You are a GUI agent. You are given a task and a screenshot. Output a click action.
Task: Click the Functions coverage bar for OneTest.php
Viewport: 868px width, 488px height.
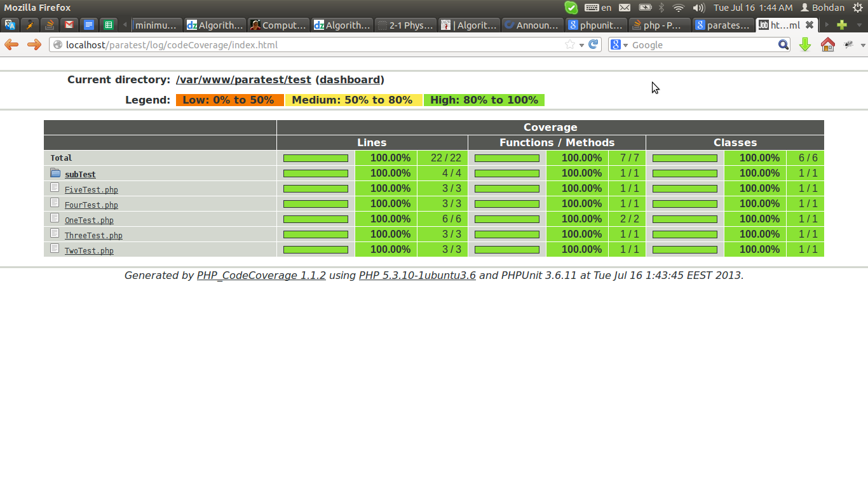507,219
